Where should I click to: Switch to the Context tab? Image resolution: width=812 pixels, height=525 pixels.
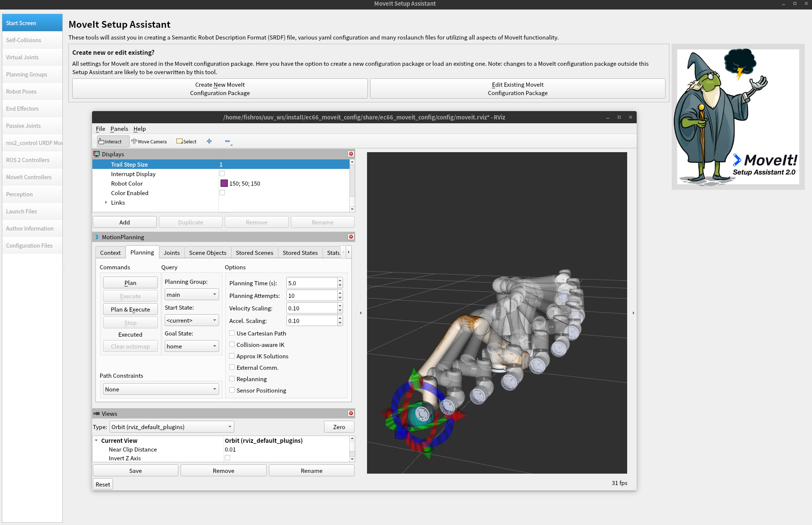[x=110, y=253]
